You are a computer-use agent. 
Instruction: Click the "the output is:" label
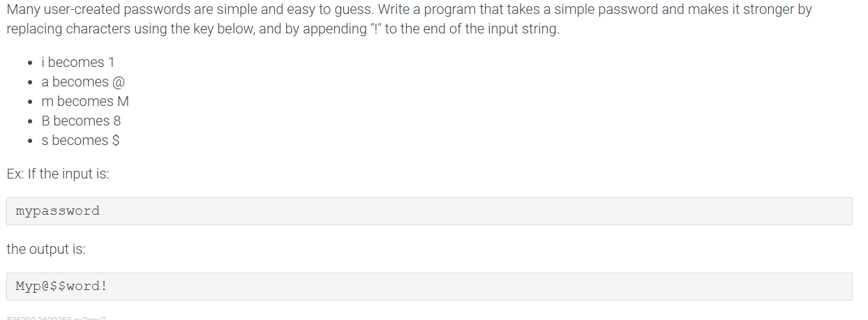tap(46, 249)
